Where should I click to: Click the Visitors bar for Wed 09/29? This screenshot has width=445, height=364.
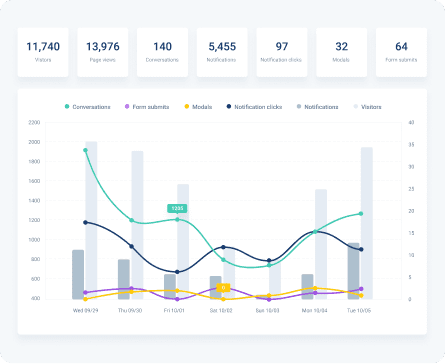point(91,220)
